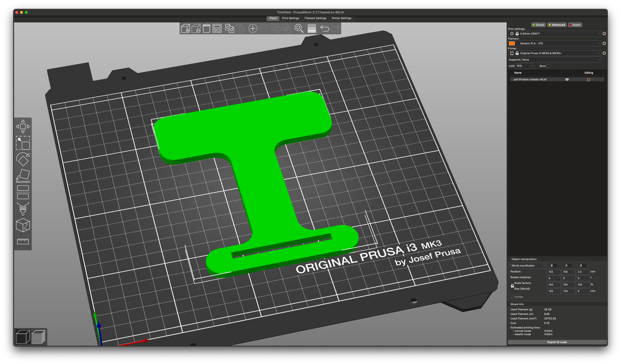Check the Brim option
621x364 pixels.
(548, 66)
